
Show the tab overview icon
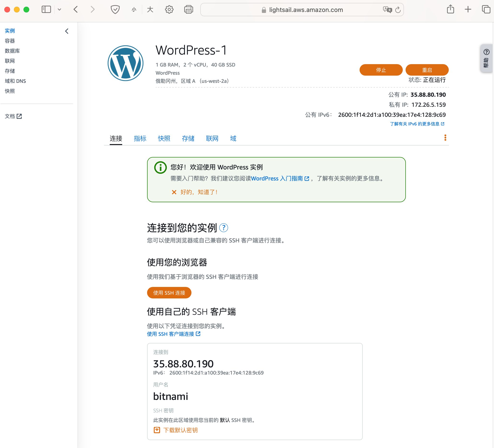click(x=486, y=10)
